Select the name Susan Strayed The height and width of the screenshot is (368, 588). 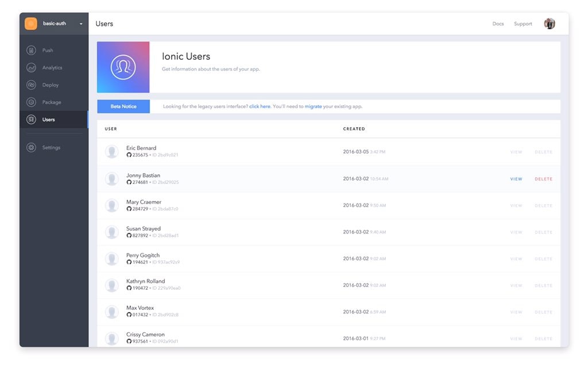[143, 229]
